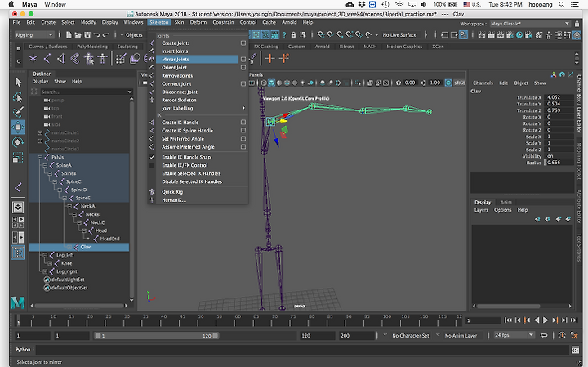Screen dimensions: 588x367
Task: Collapse the Pelvis node in Outliner
Action: click(40, 157)
